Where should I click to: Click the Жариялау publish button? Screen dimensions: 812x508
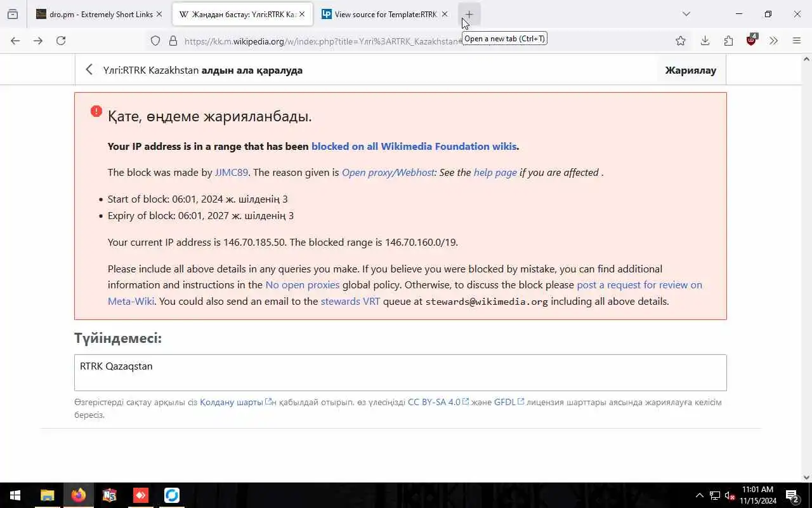point(690,70)
